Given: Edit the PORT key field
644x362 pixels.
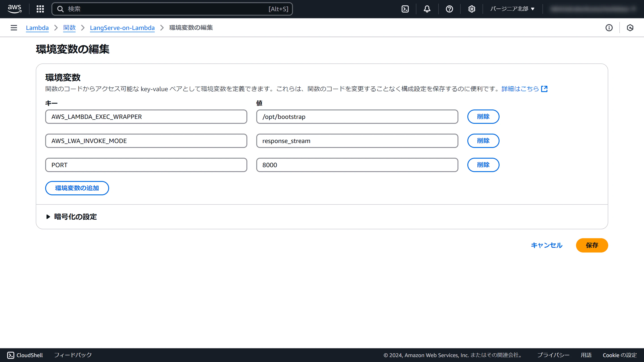Looking at the screenshot, I should pyautogui.click(x=146, y=165).
